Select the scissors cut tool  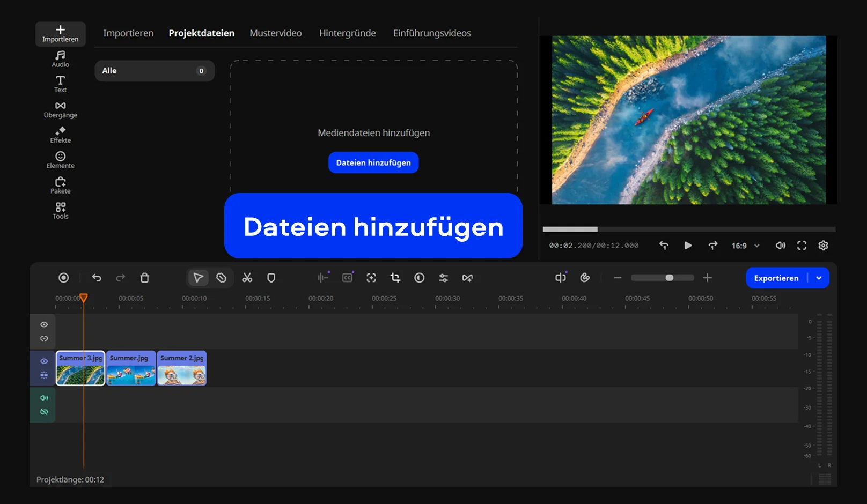click(247, 278)
